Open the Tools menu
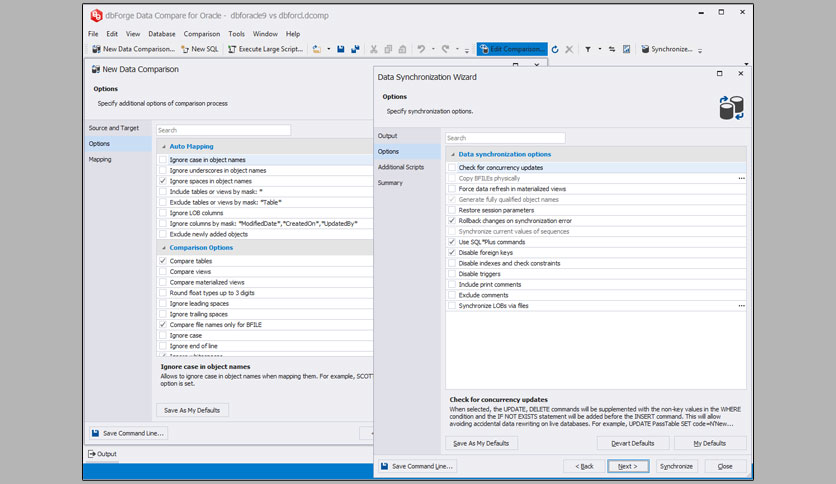The image size is (836, 484). pos(236,34)
